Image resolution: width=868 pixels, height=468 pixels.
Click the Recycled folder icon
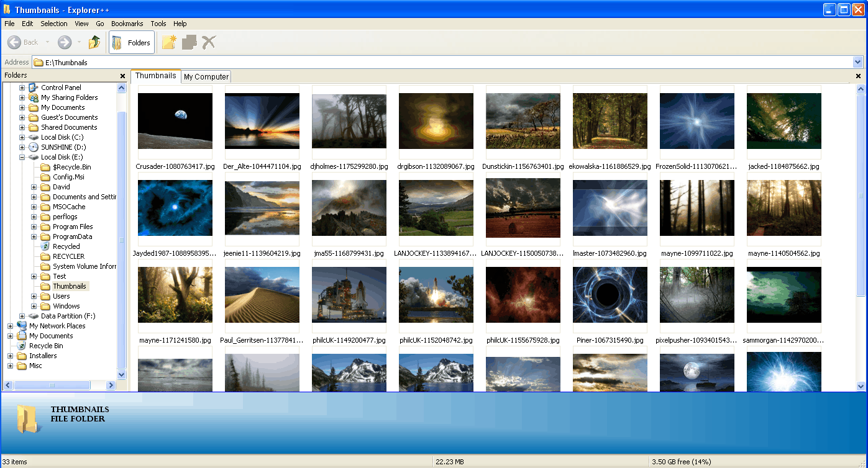click(45, 246)
